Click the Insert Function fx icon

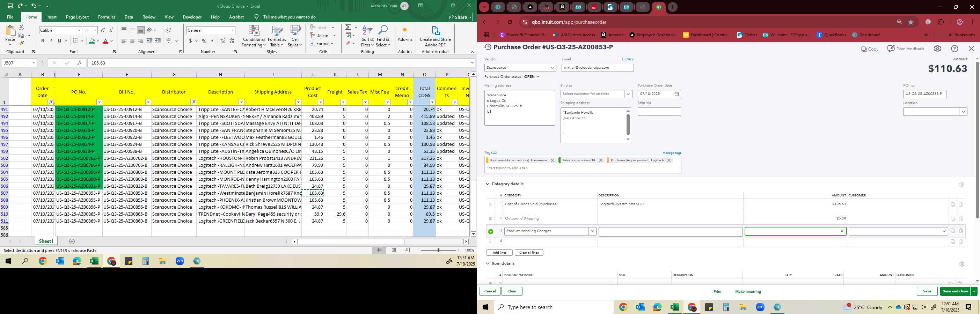[x=80, y=63]
